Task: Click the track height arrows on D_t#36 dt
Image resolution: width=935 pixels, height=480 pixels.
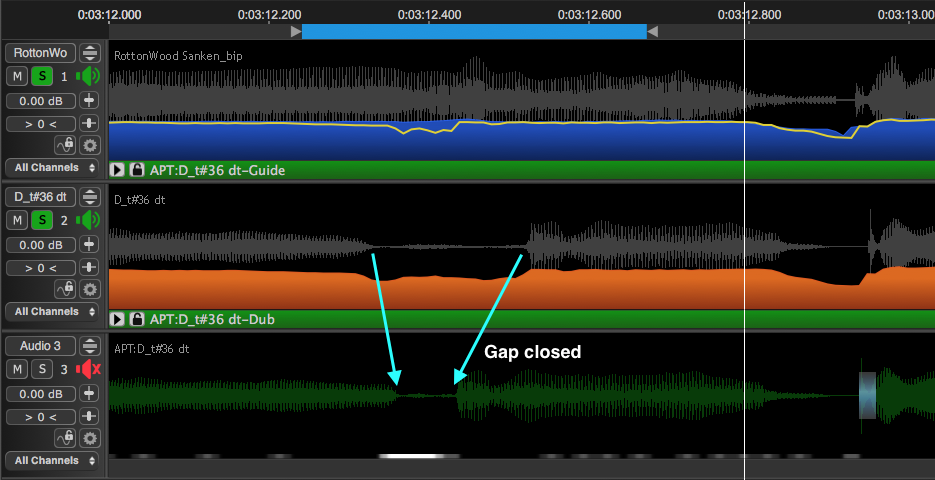Action: 90,196
